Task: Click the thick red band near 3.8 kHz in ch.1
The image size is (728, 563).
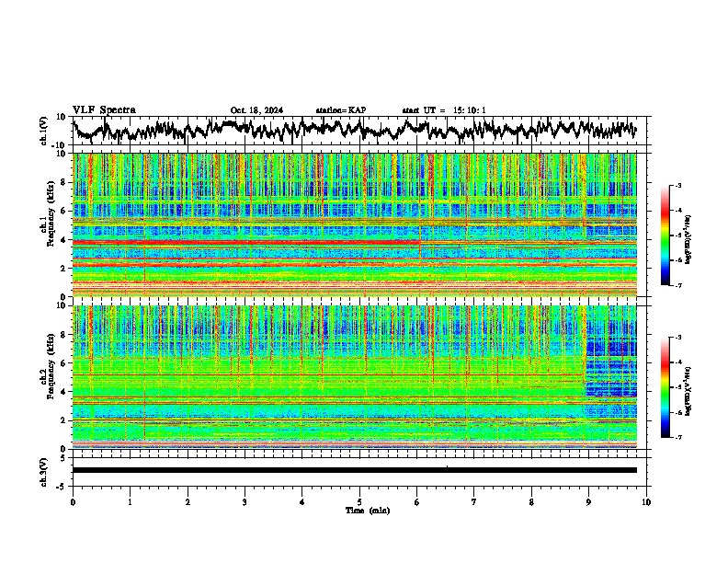Action: 246,243
